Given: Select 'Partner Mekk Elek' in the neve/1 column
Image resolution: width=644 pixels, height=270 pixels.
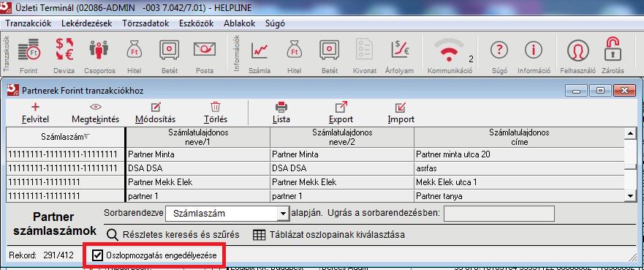Looking at the screenshot, I should coord(198,182).
